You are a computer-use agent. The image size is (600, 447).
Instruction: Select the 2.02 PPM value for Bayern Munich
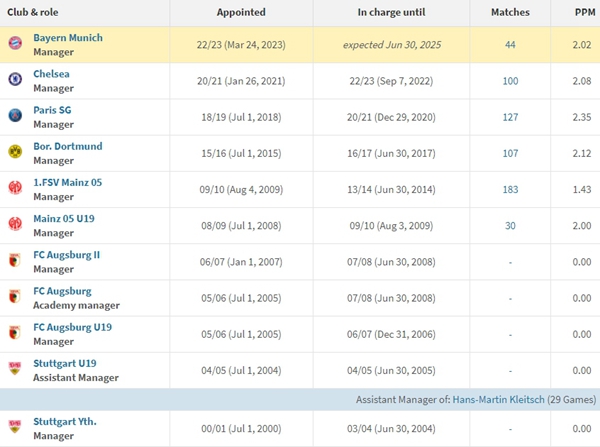(x=582, y=45)
